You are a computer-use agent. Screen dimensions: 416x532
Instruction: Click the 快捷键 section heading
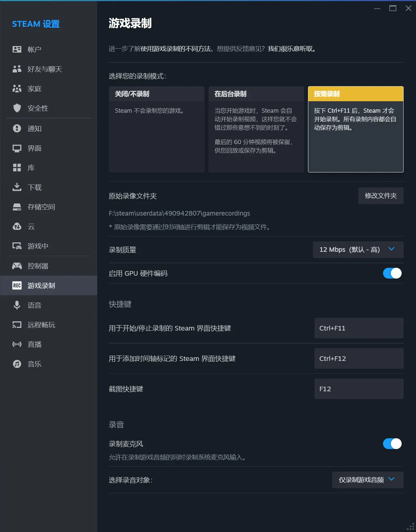tap(120, 304)
